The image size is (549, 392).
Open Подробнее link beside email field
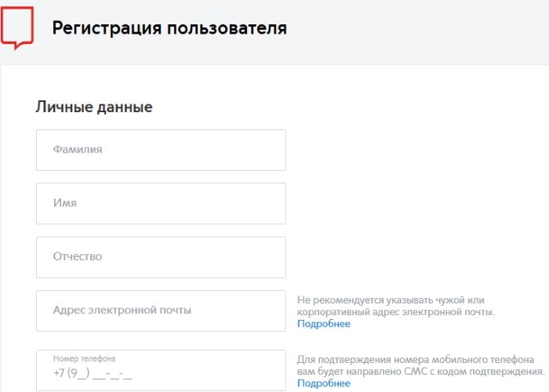click(323, 324)
